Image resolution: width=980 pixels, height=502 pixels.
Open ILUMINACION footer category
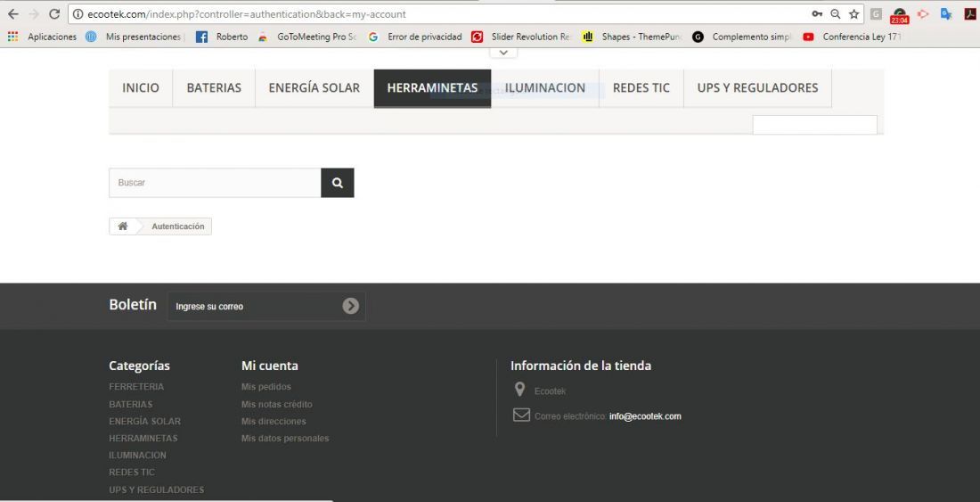point(137,455)
